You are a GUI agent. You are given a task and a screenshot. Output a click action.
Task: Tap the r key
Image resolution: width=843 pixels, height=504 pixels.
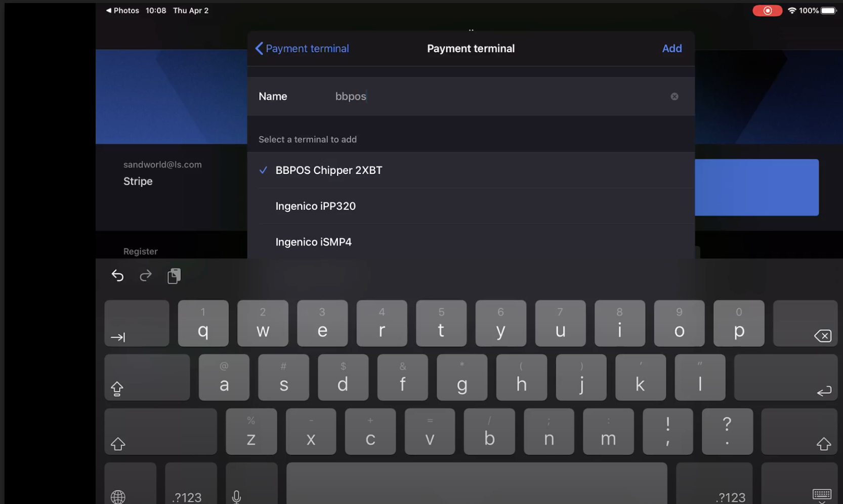[382, 323]
